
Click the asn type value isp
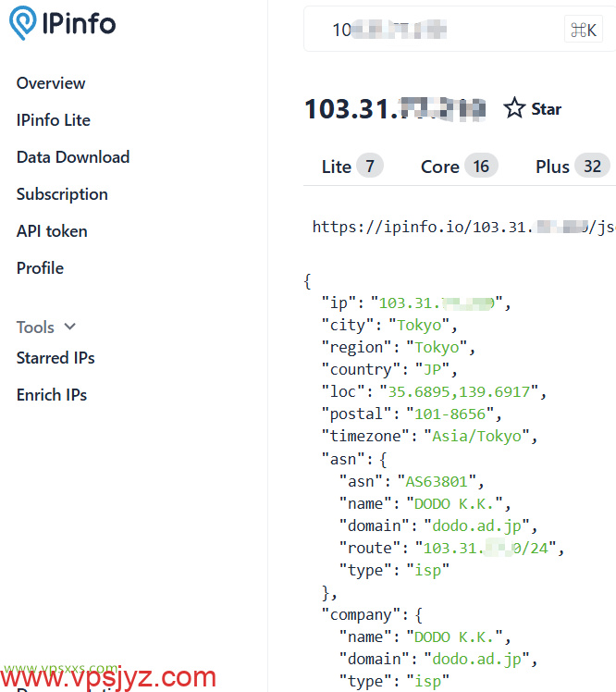427,570
